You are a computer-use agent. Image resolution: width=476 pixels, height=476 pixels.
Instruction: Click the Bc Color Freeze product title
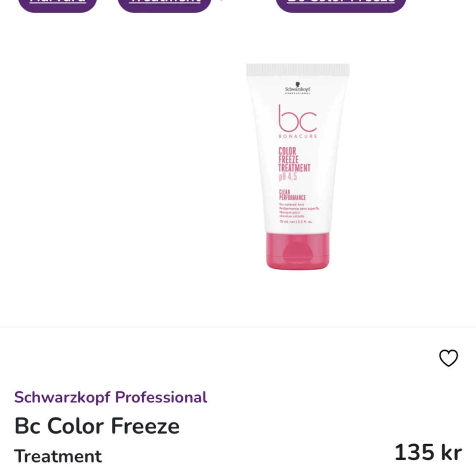tap(97, 426)
